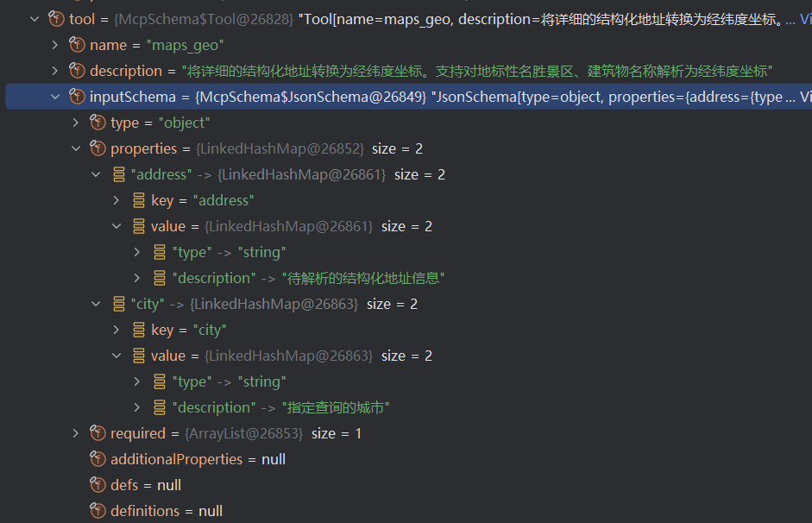The width and height of the screenshot is (812, 523).
Task: Click the field icon beside defs
Action: point(98,485)
